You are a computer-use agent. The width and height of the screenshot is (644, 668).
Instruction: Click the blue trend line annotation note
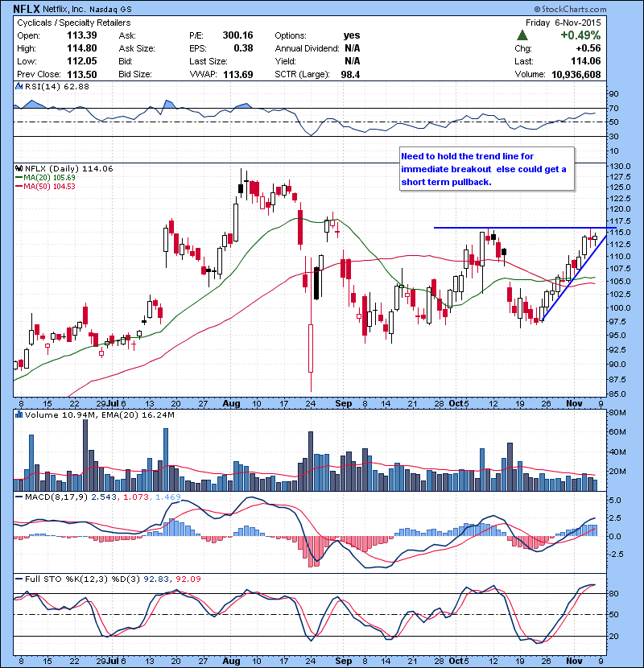(487, 169)
